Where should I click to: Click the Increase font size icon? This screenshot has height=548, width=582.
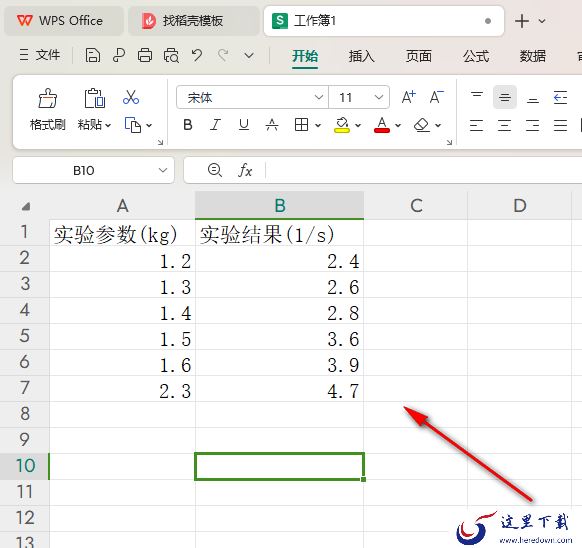(409, 97)
